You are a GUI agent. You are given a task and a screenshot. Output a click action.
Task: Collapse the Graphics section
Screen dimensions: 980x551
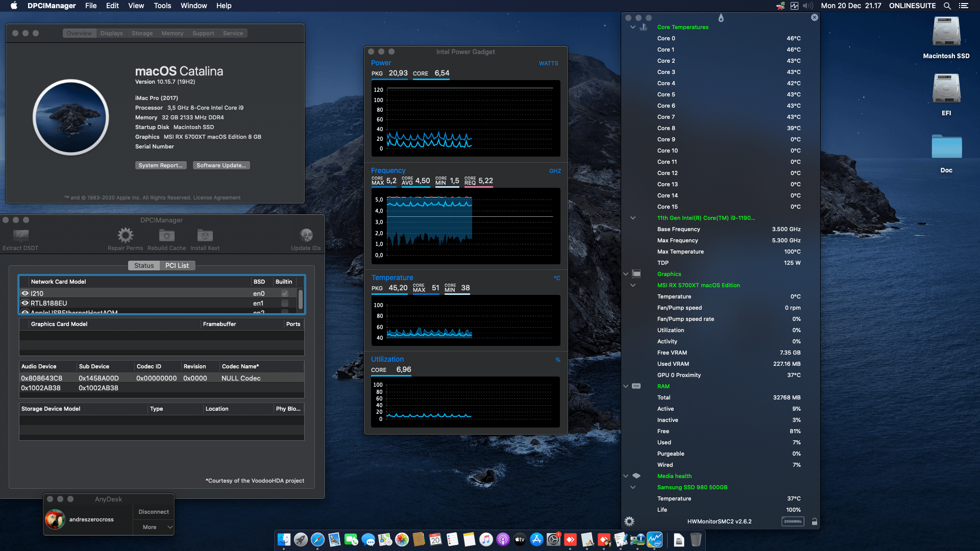(x=626, y=274)
